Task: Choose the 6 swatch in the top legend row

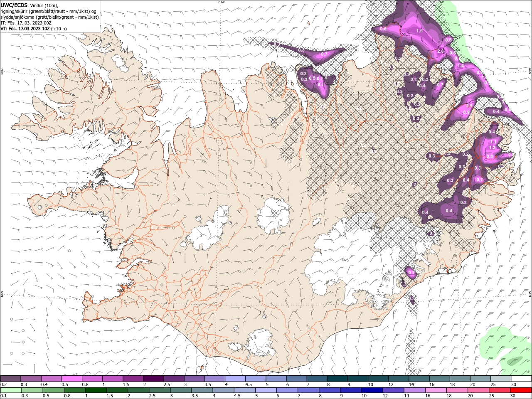Action: [x=296, y=379]
